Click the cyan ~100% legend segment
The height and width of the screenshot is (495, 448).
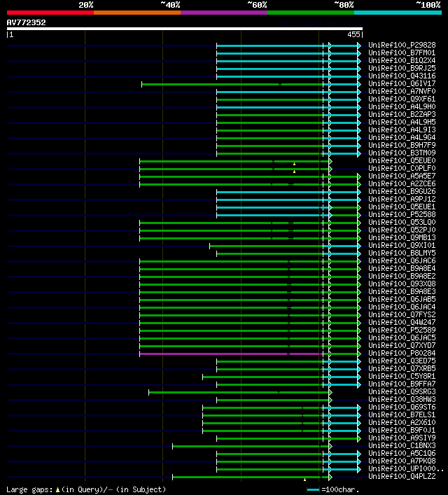pos(398,13)
